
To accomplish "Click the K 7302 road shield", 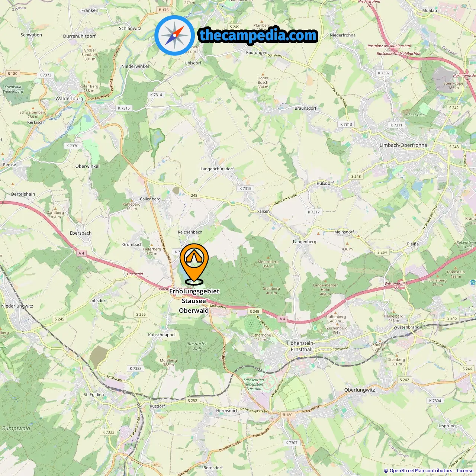I will point(384,73).
